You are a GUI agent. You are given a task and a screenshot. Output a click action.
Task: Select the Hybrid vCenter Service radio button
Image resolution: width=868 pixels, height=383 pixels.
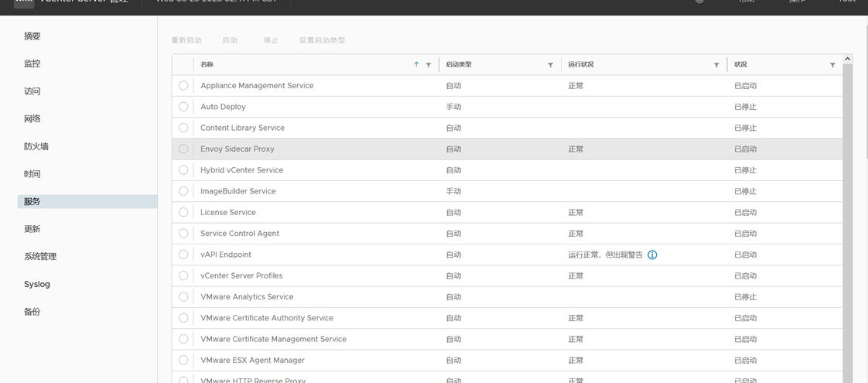click(183, 170)
